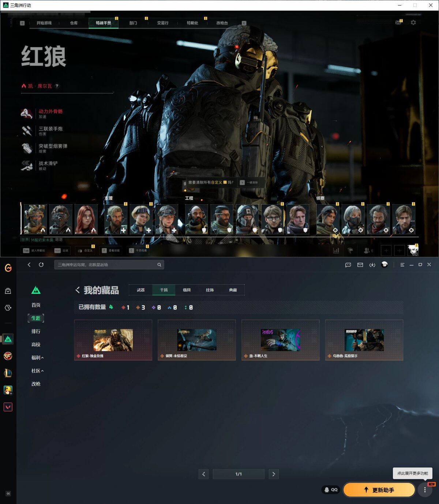Viewport: 439px width, 504px height.
Task: Click the 查看技能 button
Action: point(110,251)
